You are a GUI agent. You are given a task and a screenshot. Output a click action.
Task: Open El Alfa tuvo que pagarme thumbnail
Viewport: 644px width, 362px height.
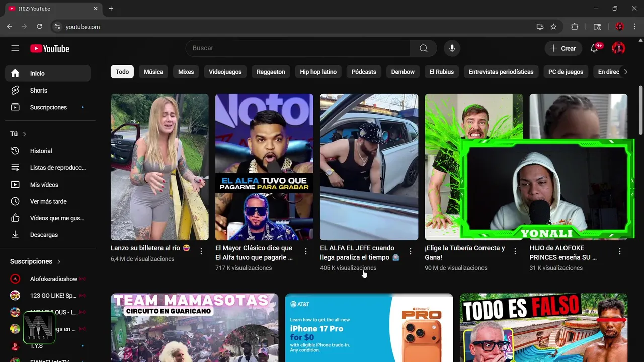(x=264, y=167)
